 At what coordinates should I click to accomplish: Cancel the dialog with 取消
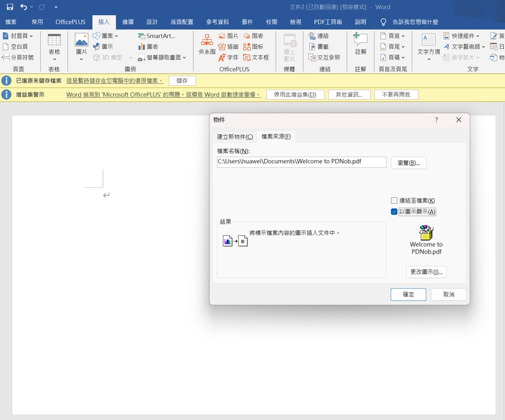click(449, 295)
